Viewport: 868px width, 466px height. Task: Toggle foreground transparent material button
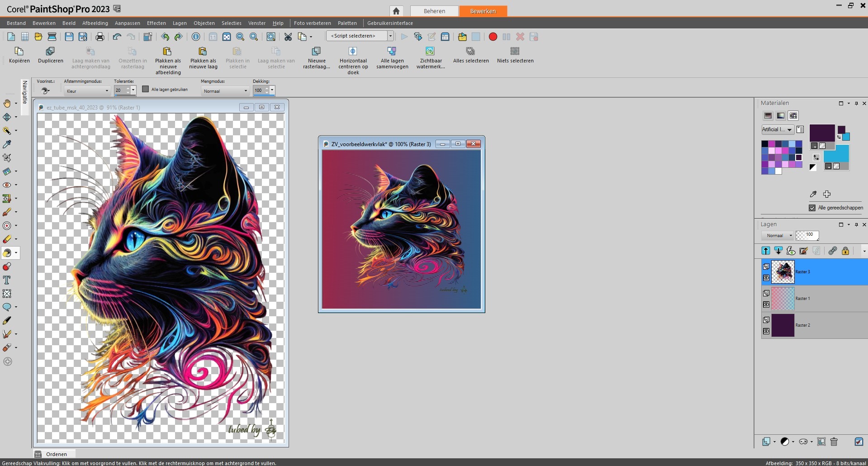[822, 146]
